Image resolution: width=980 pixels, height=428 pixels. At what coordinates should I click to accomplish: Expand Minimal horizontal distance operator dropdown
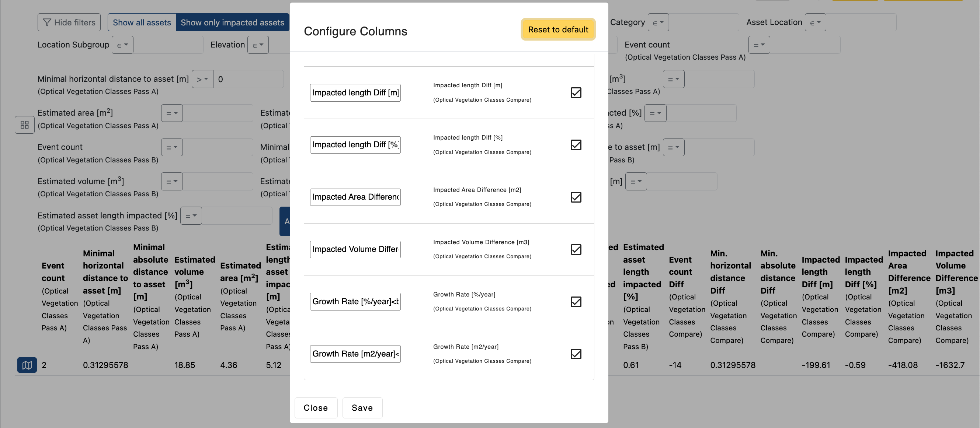click(202, 79)
